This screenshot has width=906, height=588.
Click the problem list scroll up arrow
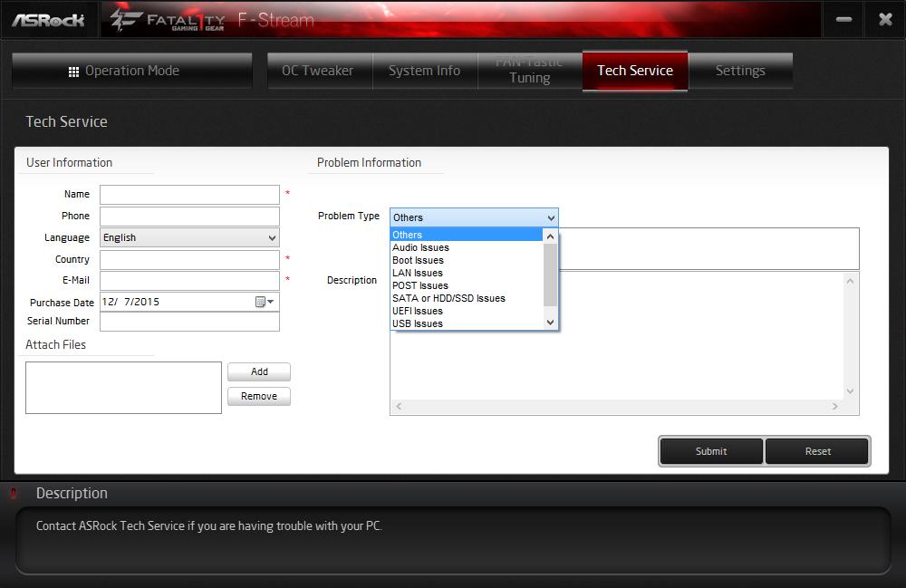click(x=551, y=236)
